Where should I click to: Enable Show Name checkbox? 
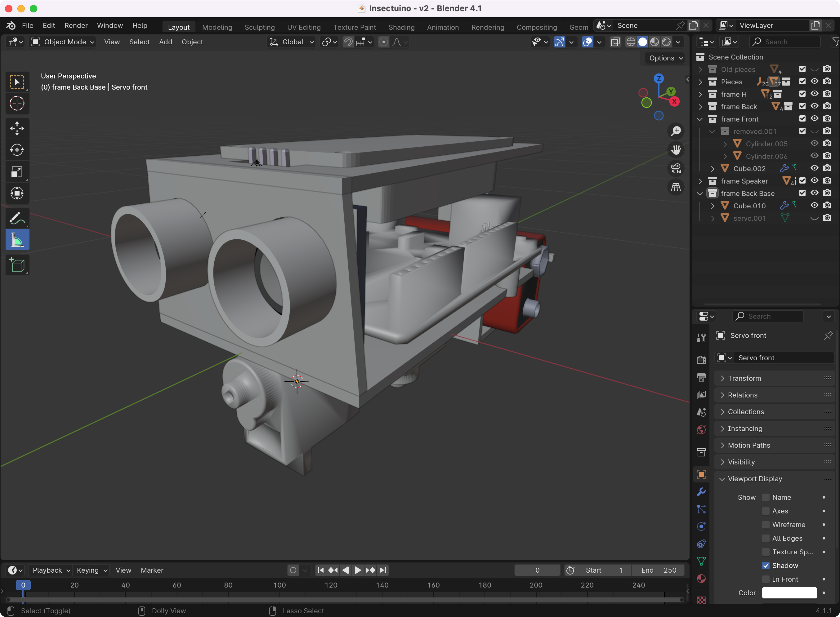[x=766, y=497]
